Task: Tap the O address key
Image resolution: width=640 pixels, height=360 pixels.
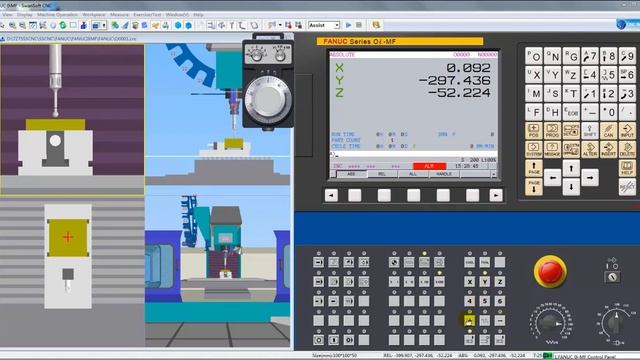Action: 534,56
